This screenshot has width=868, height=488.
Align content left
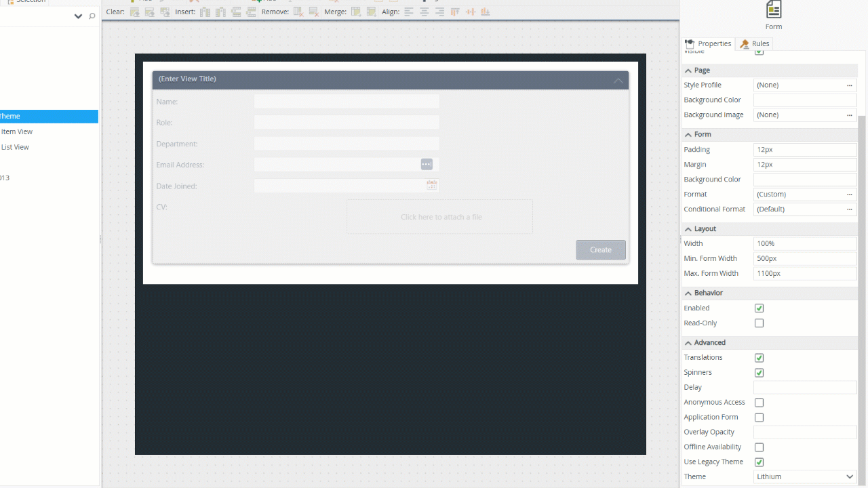[x=409, y=12]
